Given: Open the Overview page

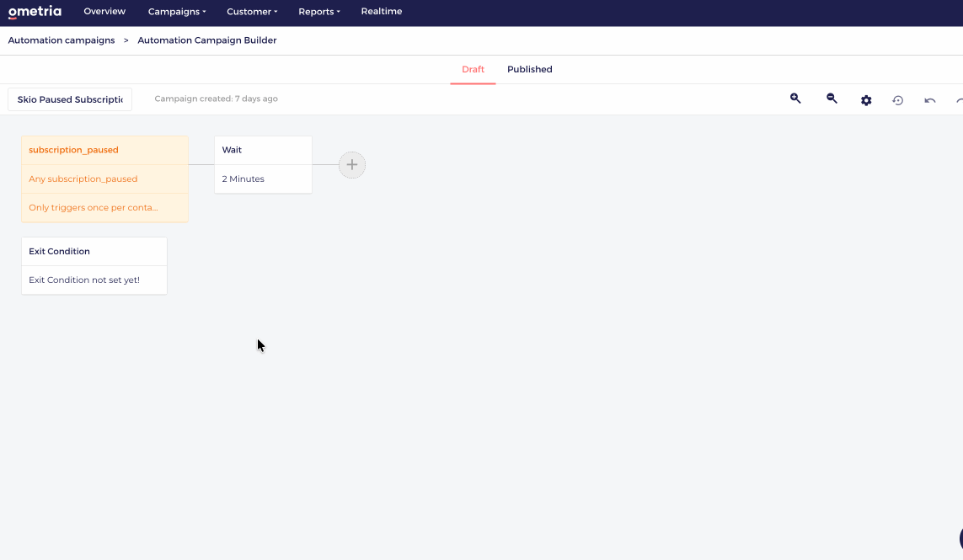Looking at the screenshot, I should [104, 11].
